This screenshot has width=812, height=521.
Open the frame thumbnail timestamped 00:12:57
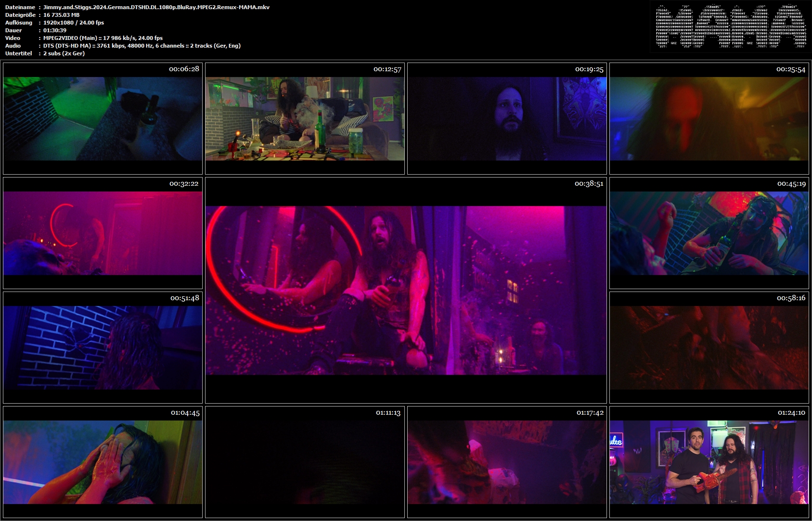coord(305,118)
